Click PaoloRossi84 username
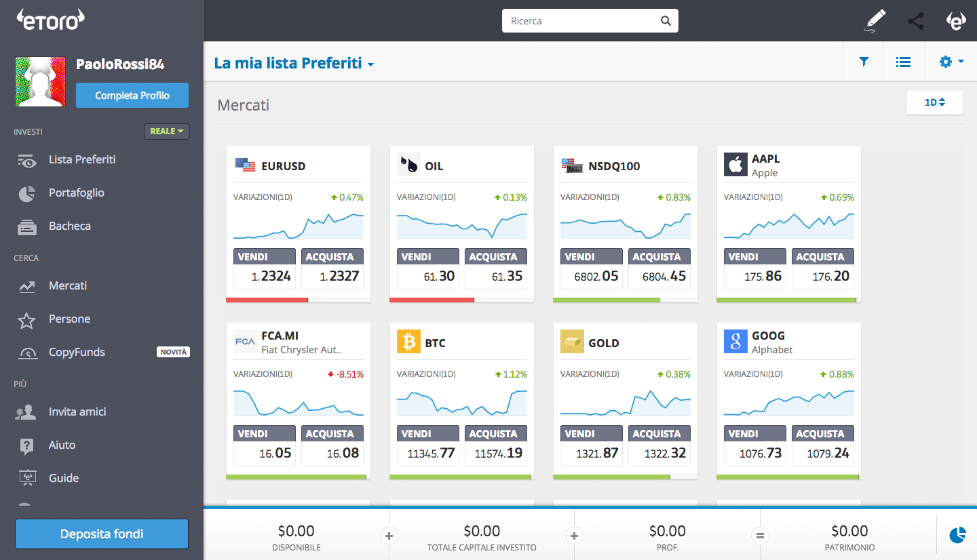The image size is (977, 560). tap(120, 64)
